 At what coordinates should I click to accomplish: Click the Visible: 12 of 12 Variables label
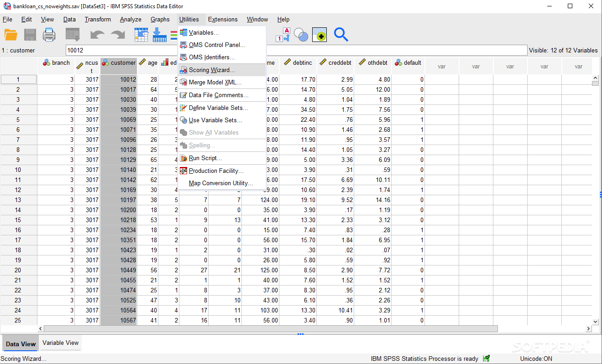click(563, 50)
